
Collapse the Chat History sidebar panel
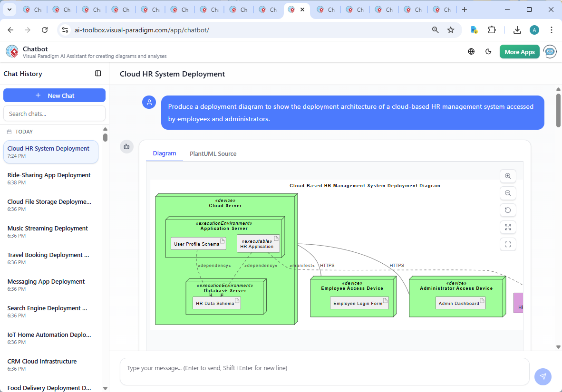pos(98,74)
